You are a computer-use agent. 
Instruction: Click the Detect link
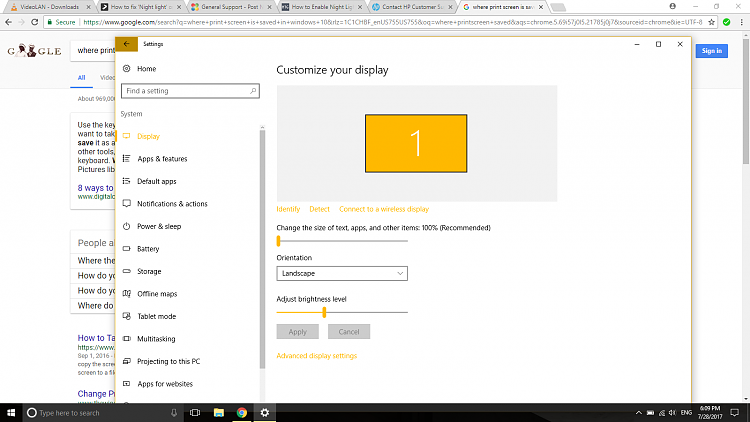pos(320,209)
